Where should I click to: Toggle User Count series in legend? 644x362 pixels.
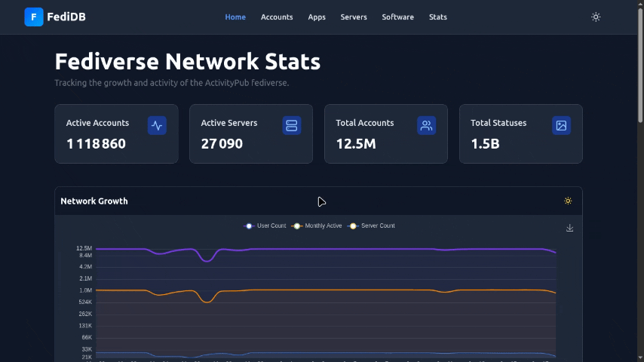click(265, 225)
